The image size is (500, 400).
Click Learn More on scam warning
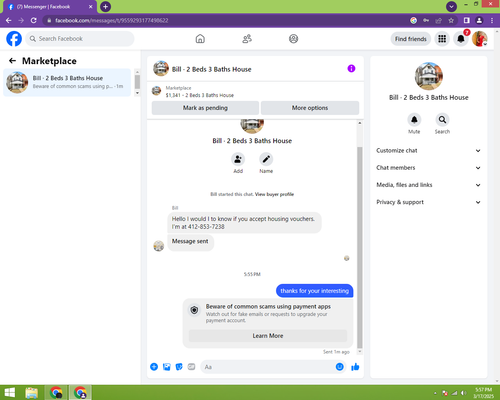(x=268, y=336)
